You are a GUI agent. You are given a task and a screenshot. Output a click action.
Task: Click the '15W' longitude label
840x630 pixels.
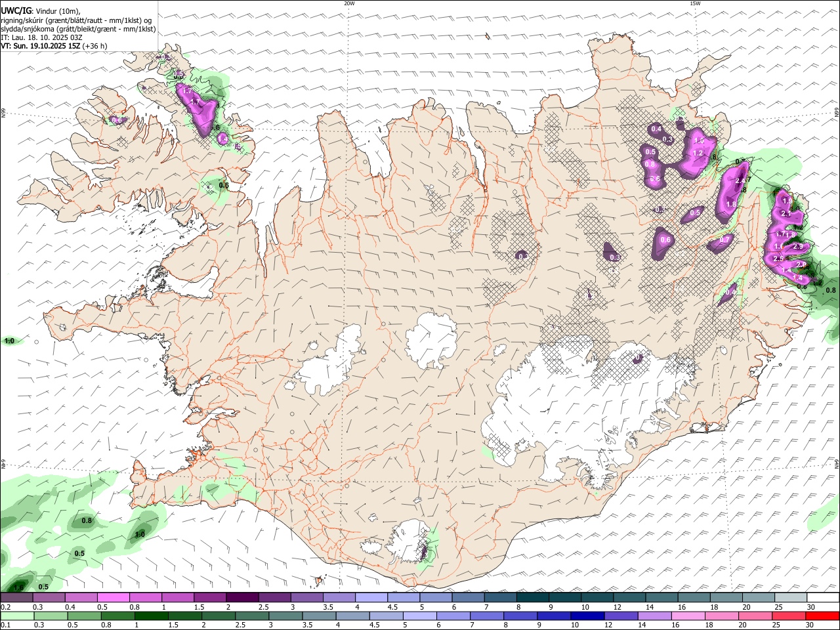coord(695,3)
